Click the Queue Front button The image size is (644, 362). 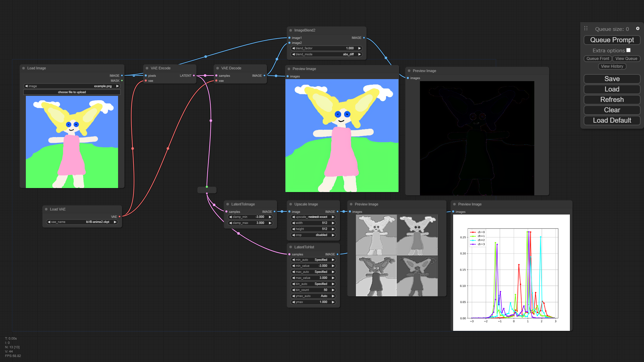pos(598,59)
